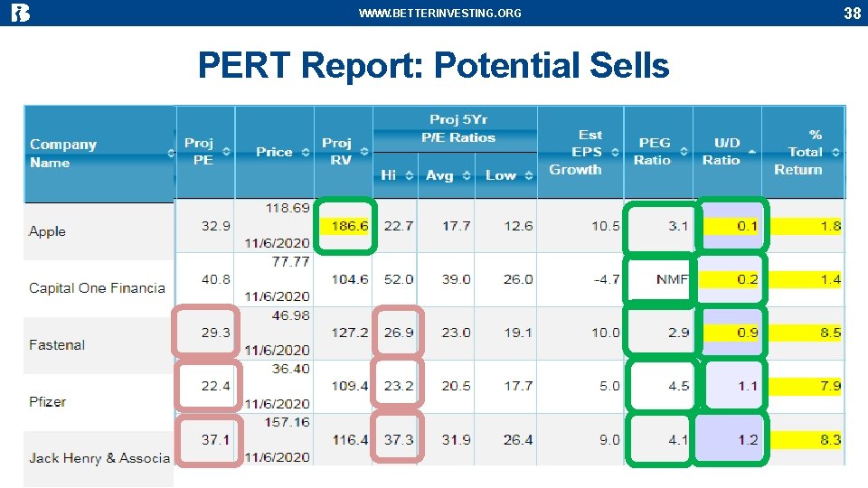Click Fastenal's Proj PE value 29.3
Screen dimensions: 868x488
point(216,333)
